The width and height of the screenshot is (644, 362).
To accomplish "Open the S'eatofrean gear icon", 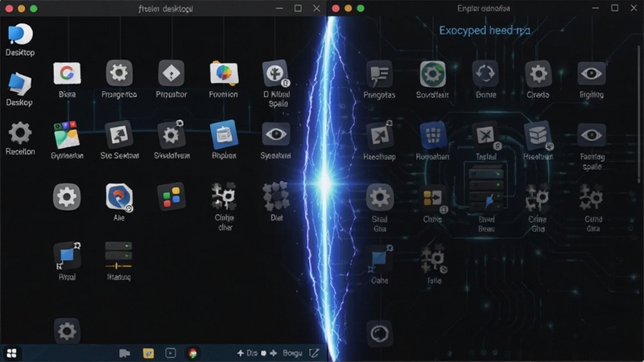I will (171, 134).
